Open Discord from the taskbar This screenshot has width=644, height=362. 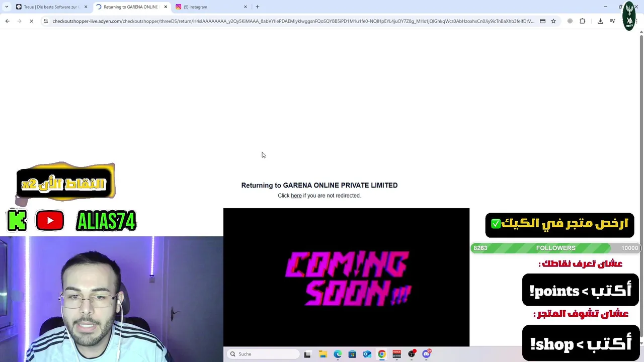[x=427, y=354]
